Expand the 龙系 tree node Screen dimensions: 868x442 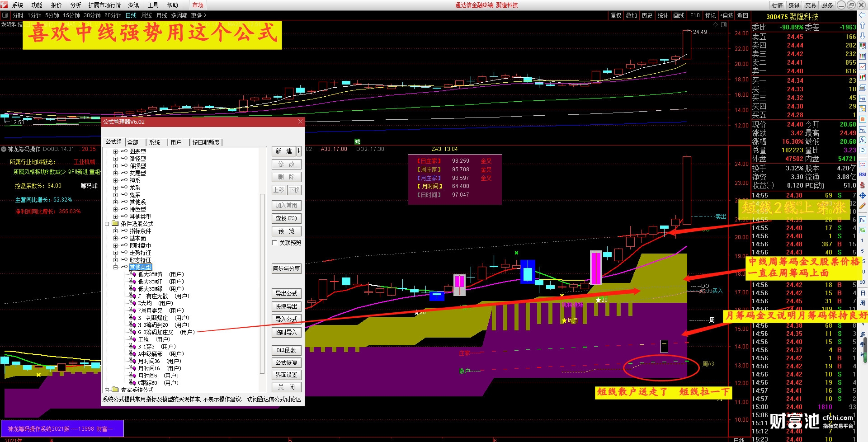coord(115,188)
